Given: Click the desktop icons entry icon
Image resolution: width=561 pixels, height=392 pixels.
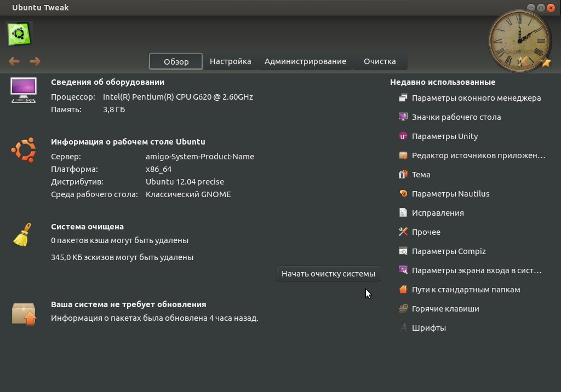Looking at the screenshot, I should [x=403, y=117].
